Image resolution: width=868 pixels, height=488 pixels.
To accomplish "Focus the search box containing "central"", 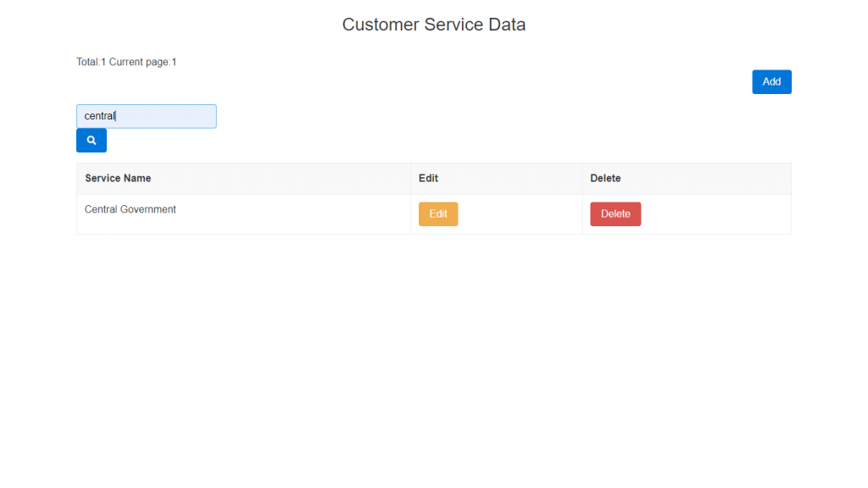I will [146, 116].
